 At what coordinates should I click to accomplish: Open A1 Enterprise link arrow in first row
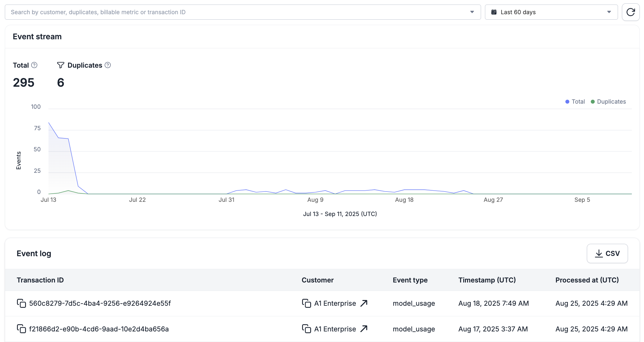click(x=364, y=303)
